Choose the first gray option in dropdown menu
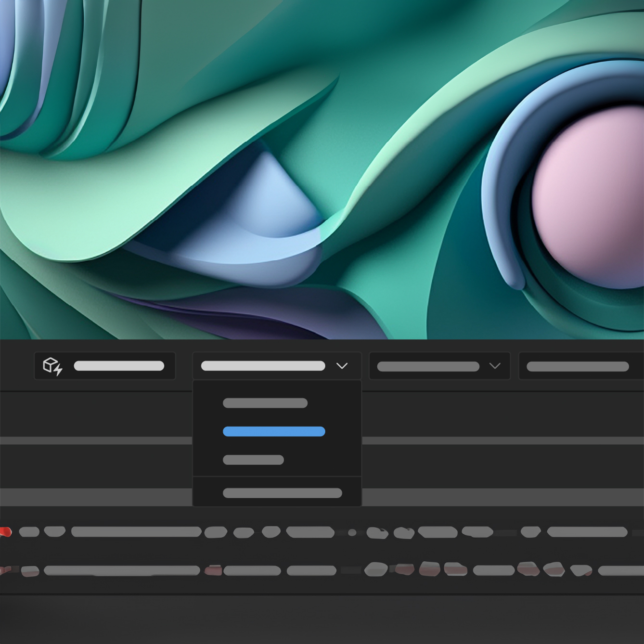 265,403
